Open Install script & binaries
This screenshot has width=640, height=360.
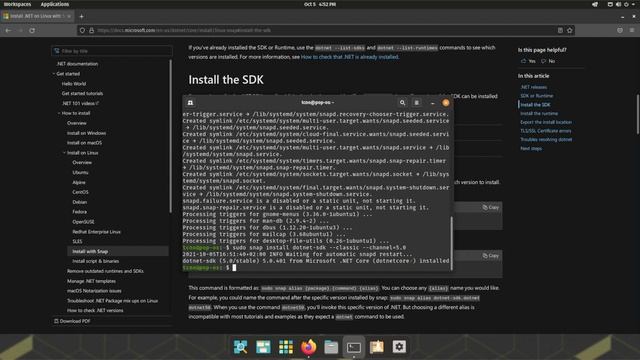click(x=96, y=261)
